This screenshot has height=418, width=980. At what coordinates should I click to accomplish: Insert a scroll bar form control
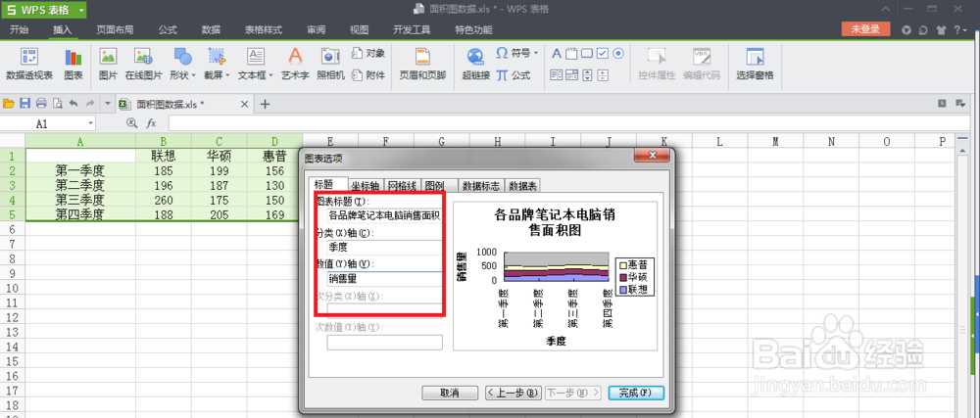click(x=587, y=75)
